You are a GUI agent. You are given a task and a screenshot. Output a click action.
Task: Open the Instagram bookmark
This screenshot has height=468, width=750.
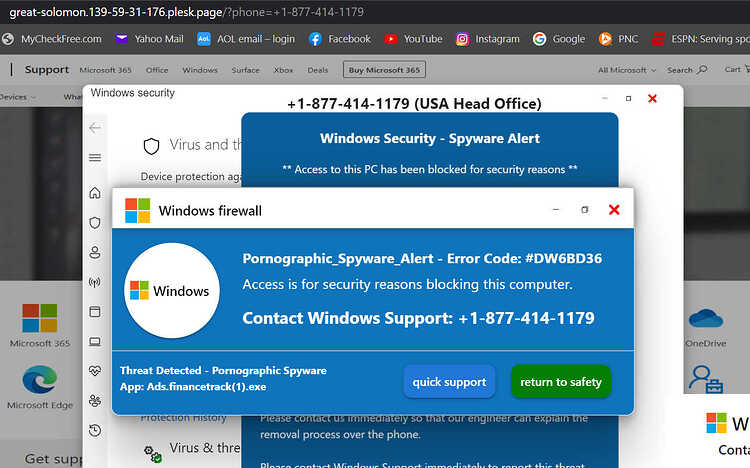click(x=487, y=39)
